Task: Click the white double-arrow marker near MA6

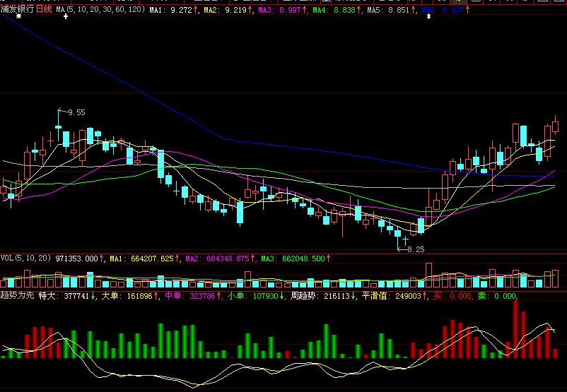Action: [x=428, y=16]
